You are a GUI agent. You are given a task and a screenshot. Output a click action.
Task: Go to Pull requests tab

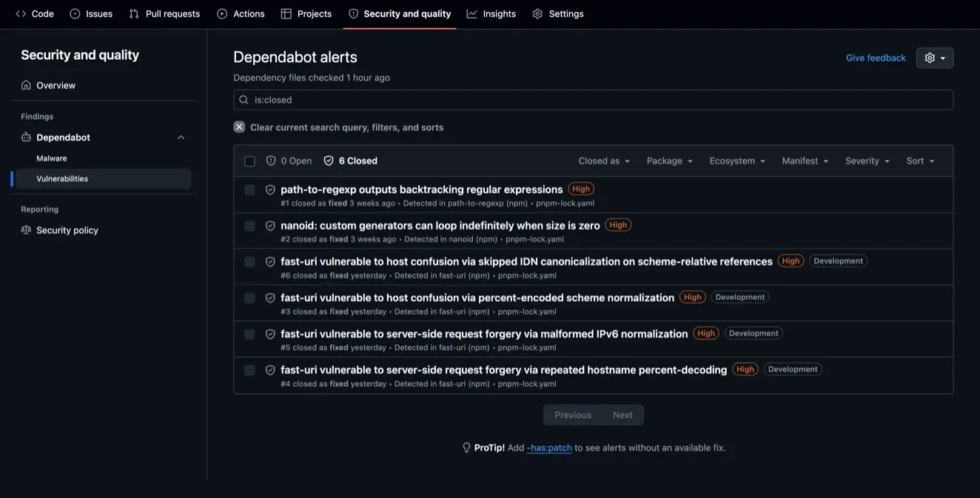(164, 13)
